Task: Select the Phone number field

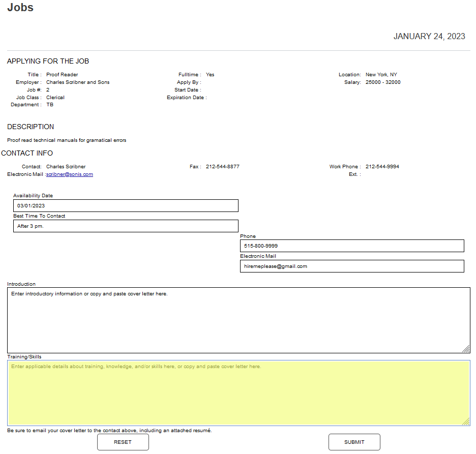Action: [x=352, y=246]
